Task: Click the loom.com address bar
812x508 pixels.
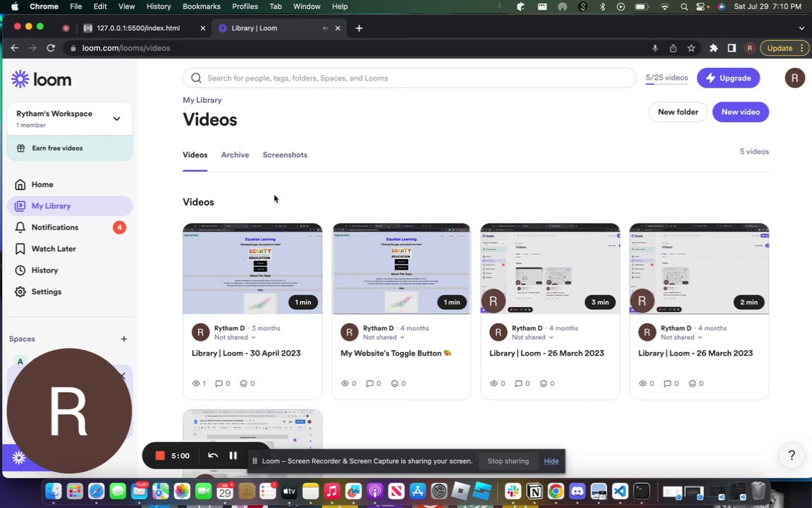Action: (357, 48)
